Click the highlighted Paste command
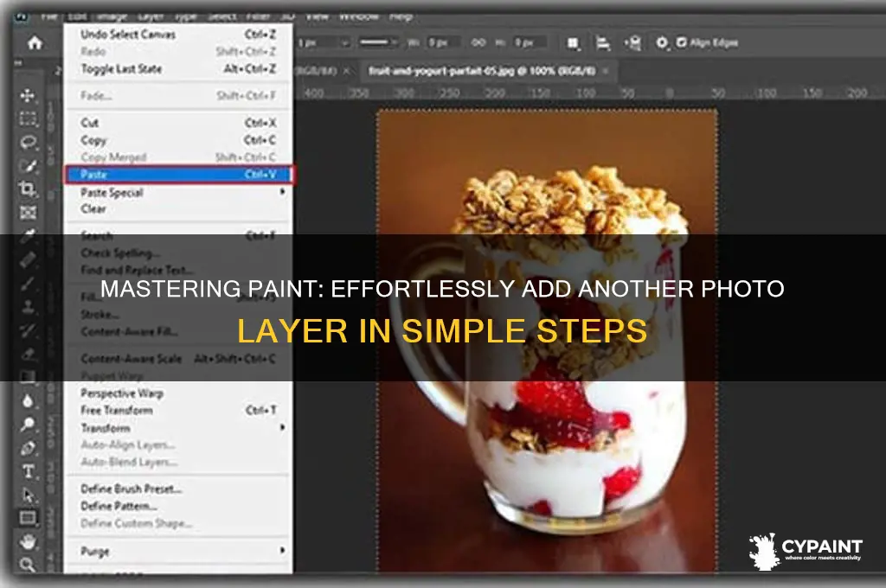This screenshot has height=588, width=886. tap(178, 175)
